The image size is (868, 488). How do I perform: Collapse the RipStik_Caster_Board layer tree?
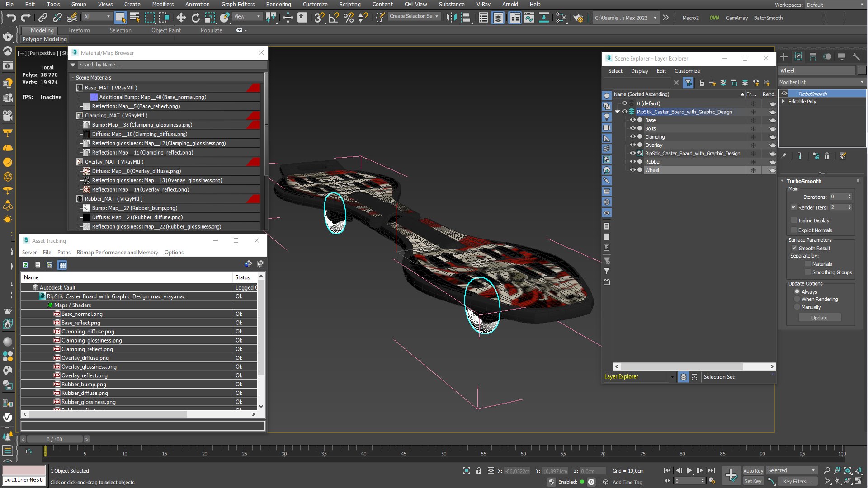(617, 112)
